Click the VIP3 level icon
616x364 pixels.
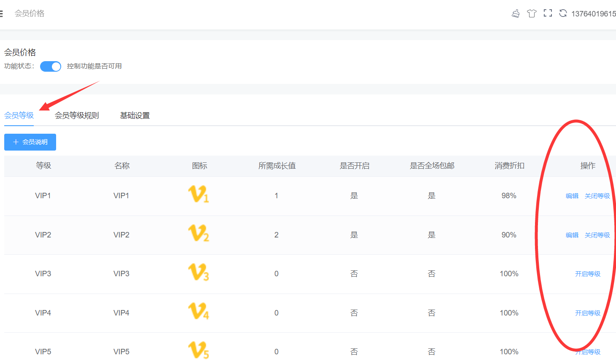[198, 272]
